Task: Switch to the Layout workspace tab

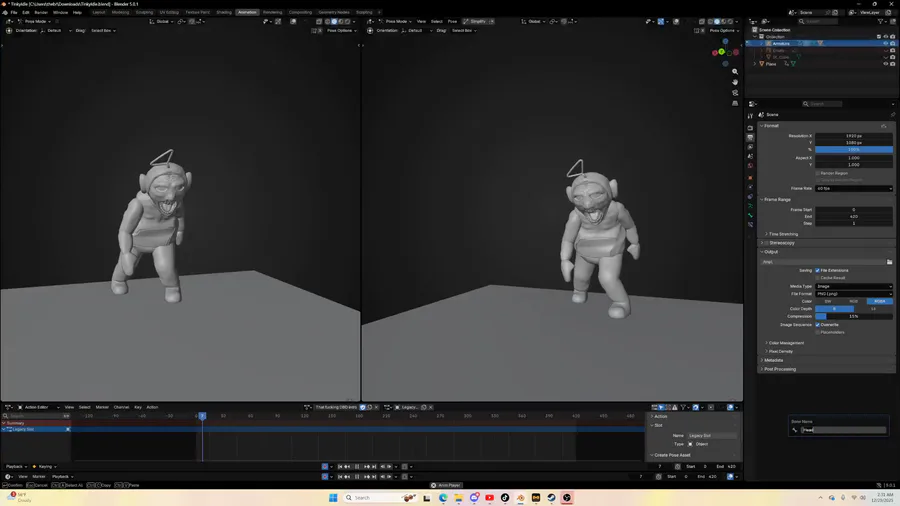Action: (x=99, y=12)
